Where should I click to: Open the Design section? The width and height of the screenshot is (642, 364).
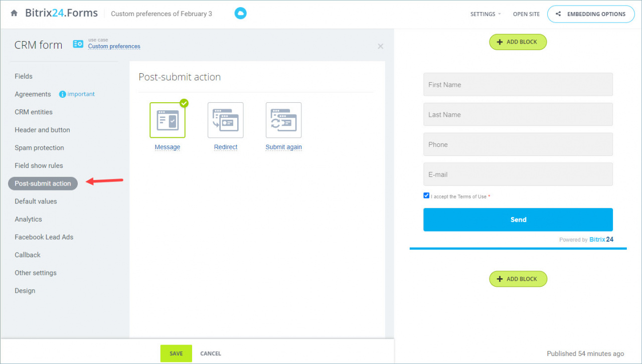tap(25, 291)
